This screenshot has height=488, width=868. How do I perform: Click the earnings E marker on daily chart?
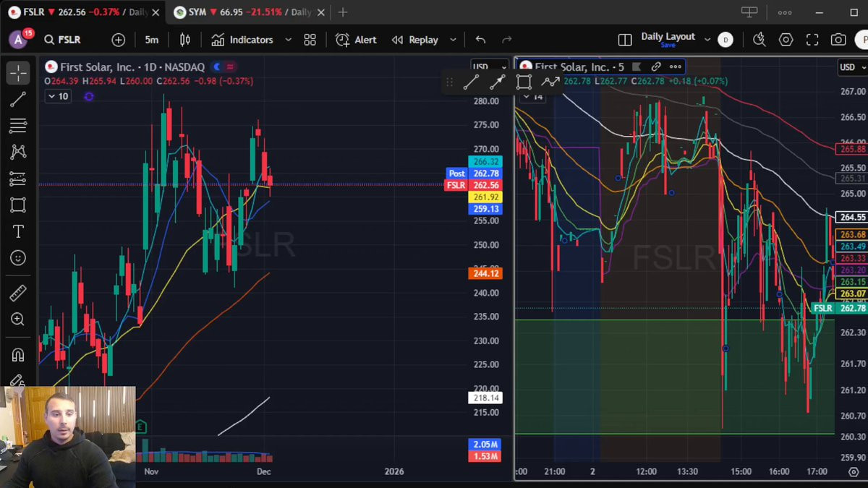141,426
